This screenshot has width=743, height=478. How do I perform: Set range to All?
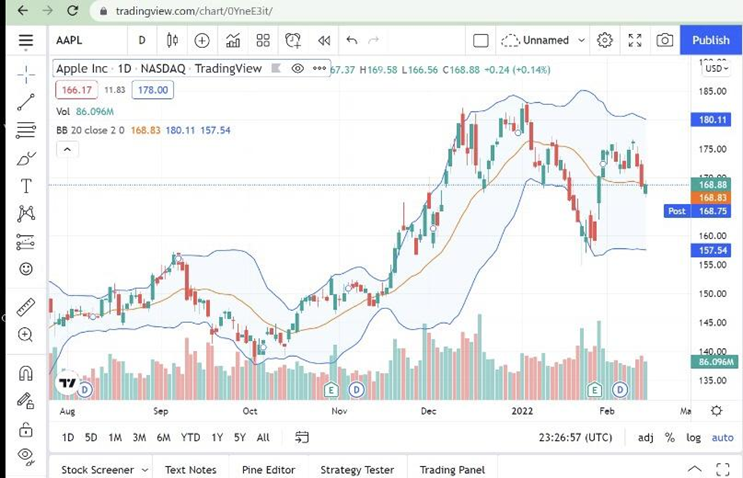pyautogui.click(x=263, y=437)
